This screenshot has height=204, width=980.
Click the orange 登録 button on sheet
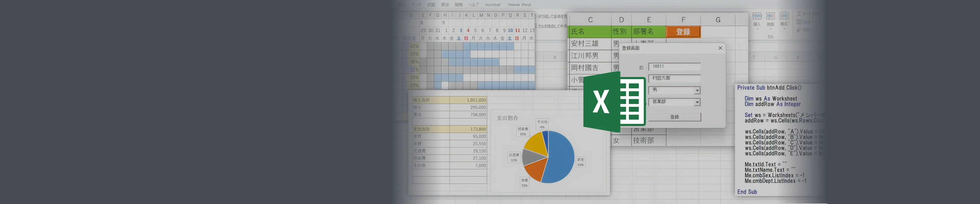coord(683,32)
